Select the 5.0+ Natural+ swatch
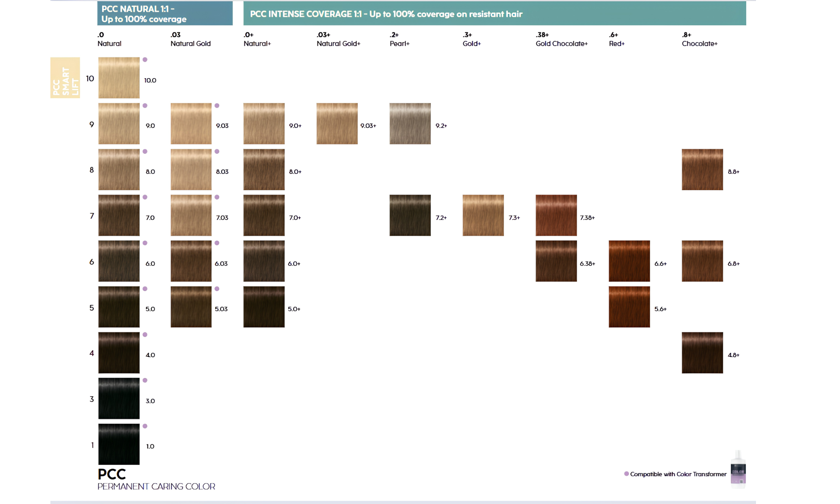 [264, 307]
